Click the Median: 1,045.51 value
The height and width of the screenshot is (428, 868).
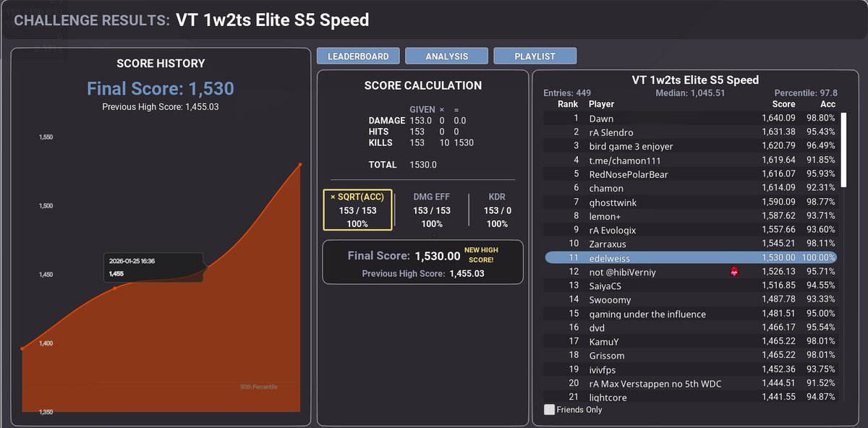point(690,93)
